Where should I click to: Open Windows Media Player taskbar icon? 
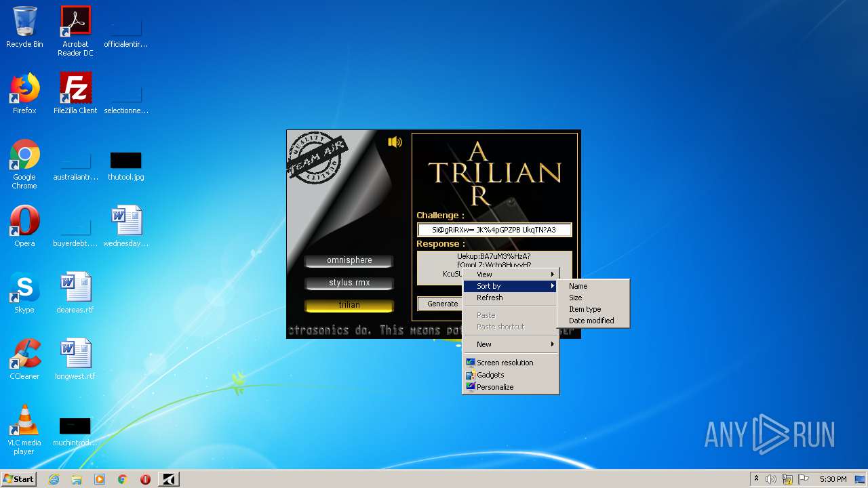[100, 479]
